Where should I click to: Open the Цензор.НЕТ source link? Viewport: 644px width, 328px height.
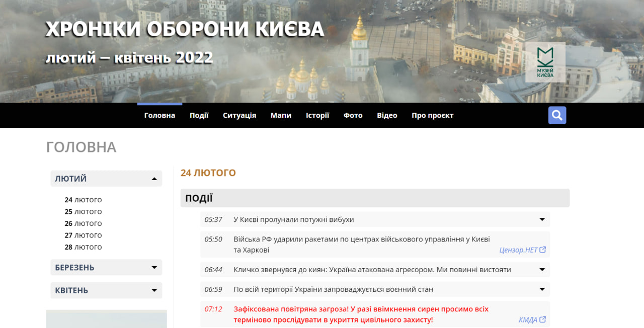point(518,250)
